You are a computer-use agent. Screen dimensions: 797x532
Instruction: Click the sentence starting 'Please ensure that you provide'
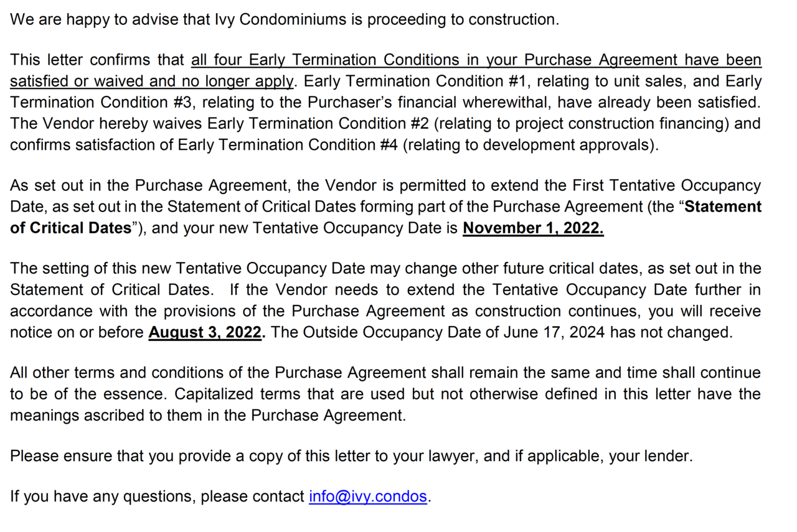click(351, 456)
